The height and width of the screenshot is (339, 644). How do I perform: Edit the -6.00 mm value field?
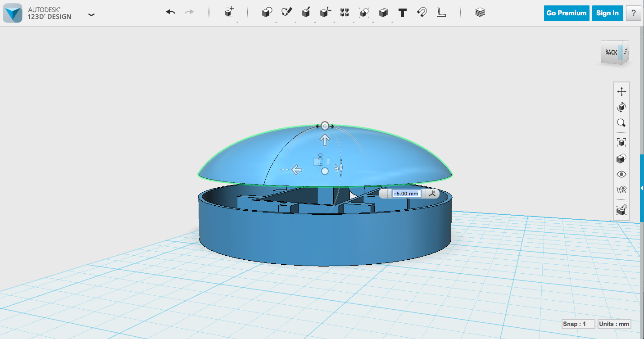[x=405, y=193]
